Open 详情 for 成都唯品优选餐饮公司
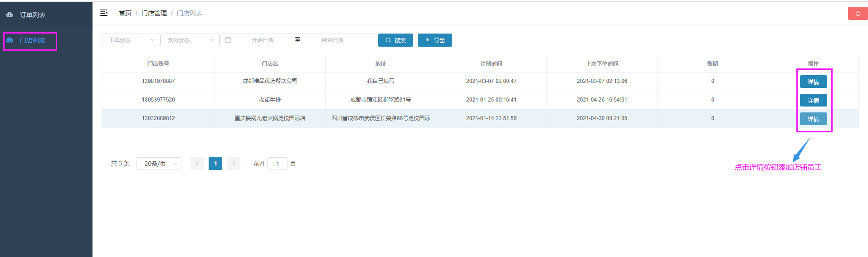868x257 pixels. 813,82
